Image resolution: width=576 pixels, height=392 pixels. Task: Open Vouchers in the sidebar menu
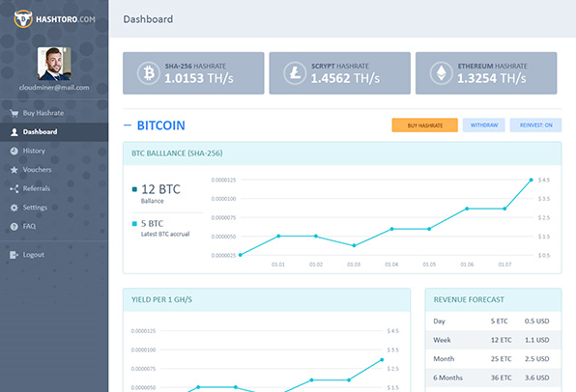[x=37, y=170]
